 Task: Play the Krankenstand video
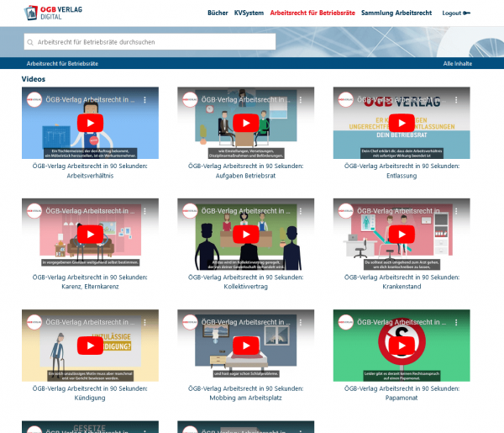point(402,235)
